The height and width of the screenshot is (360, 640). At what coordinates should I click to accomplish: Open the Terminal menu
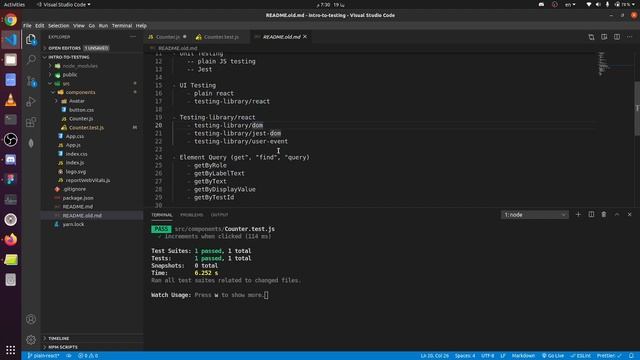click(x=122, y=26)
